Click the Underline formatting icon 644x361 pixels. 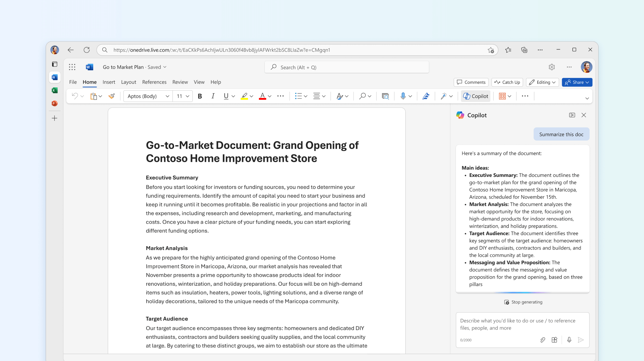click(x=226, y=96)
